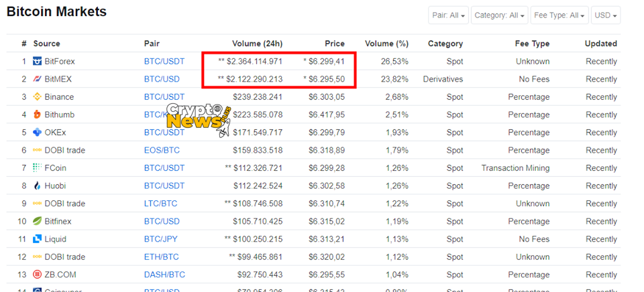Click the FCoin logo icon
This screenshot has height=292, width=644.
pyautogui.click(x=38, y=167)
